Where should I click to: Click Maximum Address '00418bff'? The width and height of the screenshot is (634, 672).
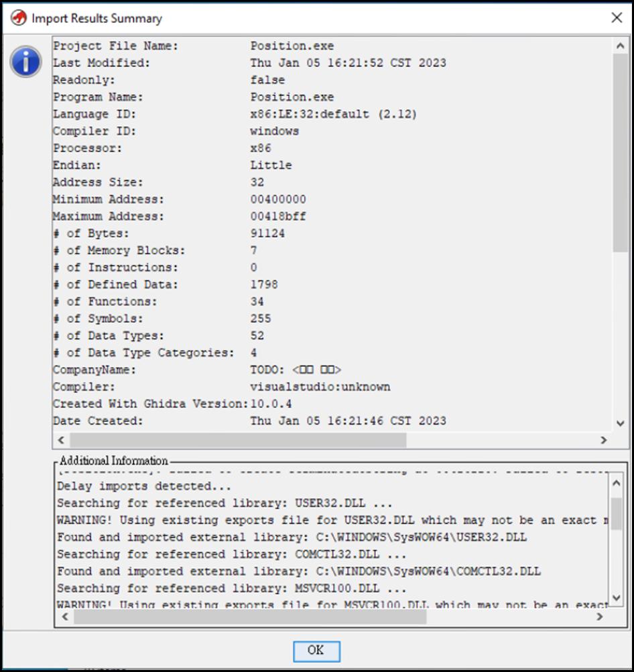click(x=278, y=217)
